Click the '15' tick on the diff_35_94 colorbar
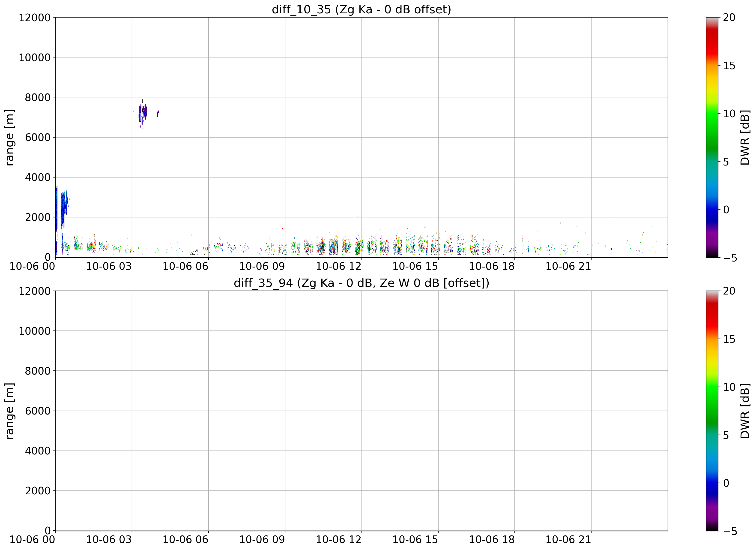Image resolution: width=756 pixels, height=550 pixels. [729, 339]
